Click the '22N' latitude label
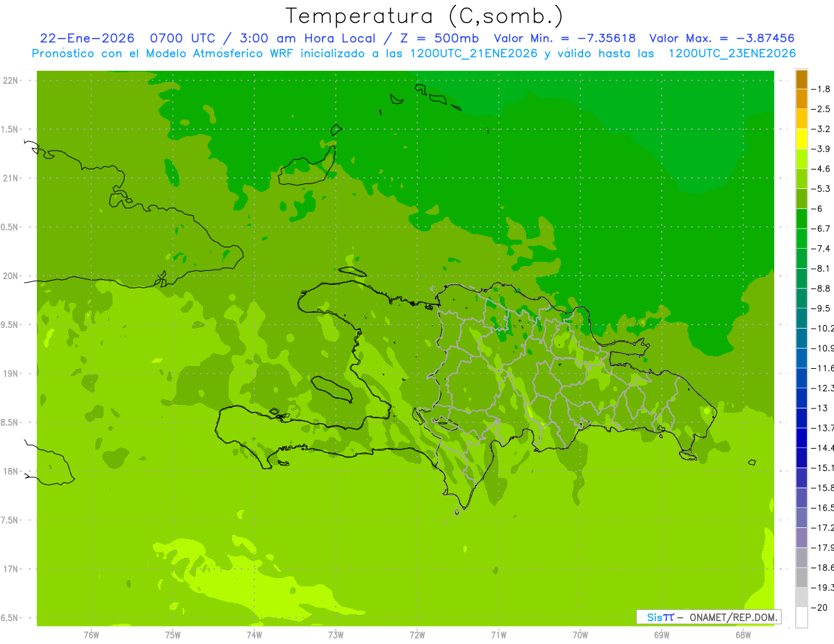 (x=11, y=81)
